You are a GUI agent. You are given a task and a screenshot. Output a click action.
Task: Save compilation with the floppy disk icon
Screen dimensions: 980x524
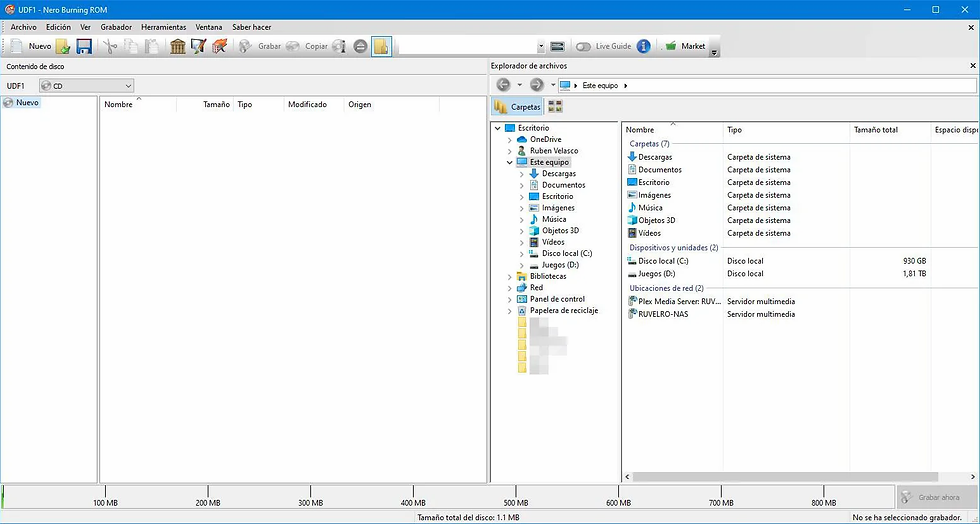(x=84, y=46)
